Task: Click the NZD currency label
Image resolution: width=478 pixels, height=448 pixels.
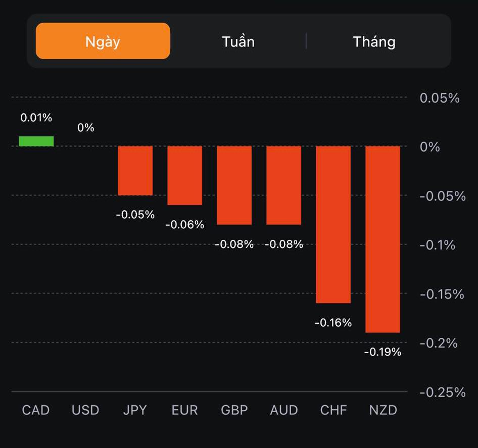Action: [x=383, y=410]
